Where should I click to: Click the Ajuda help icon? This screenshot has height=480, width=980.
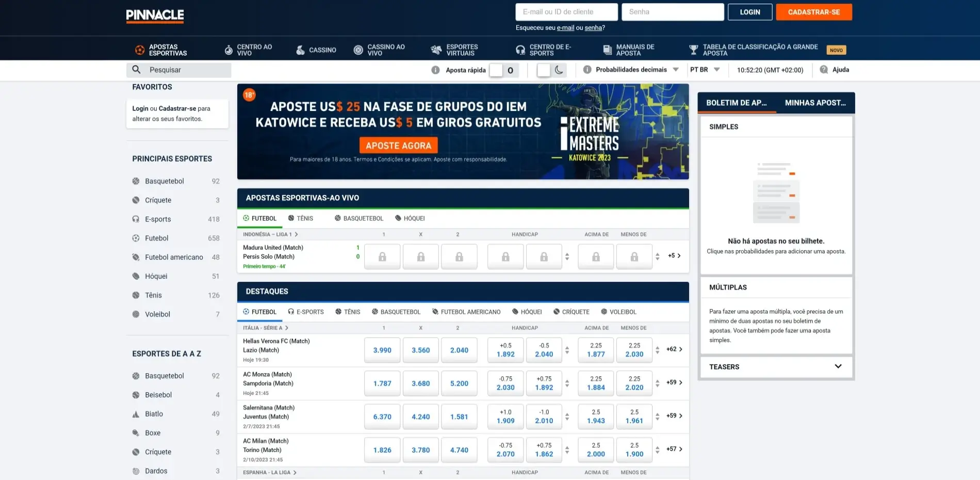[x=824, y=70]
